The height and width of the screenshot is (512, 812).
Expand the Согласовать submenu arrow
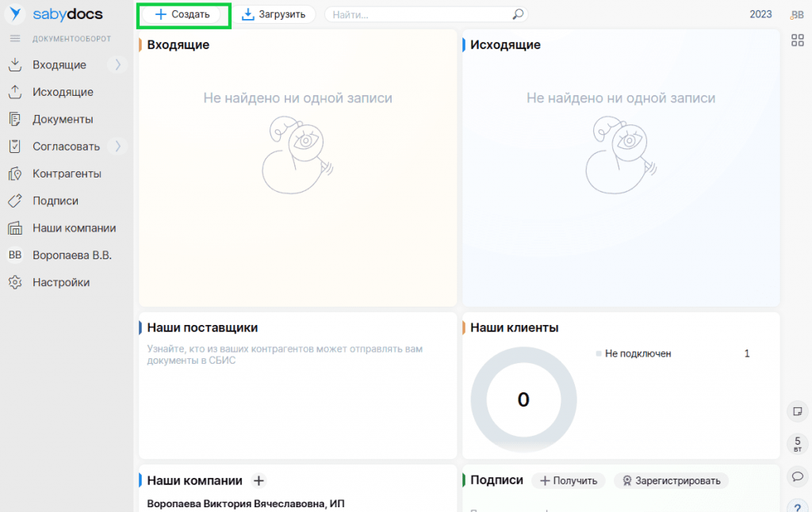pos(117,146)
